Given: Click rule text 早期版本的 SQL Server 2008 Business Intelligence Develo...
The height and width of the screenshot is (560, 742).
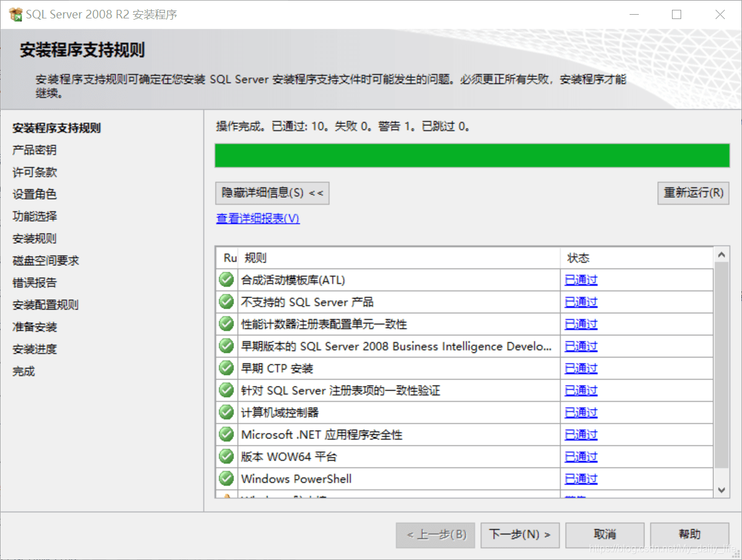Looking at the screenshot, I should click(396, 346).
